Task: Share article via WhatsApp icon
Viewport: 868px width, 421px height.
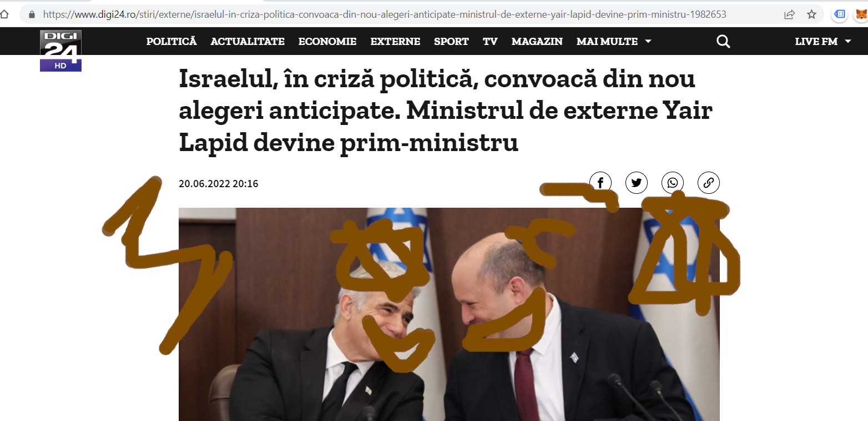Action: tap(673, 182)
